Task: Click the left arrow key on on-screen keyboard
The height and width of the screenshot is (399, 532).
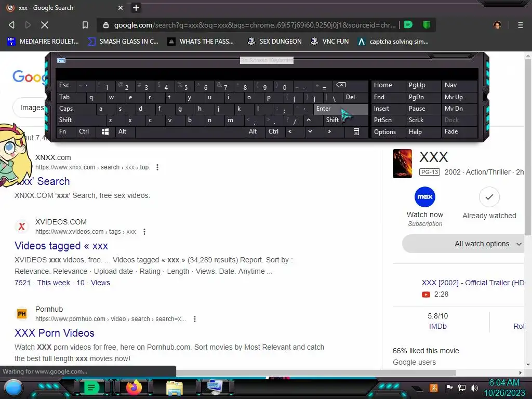Action: 290,131
